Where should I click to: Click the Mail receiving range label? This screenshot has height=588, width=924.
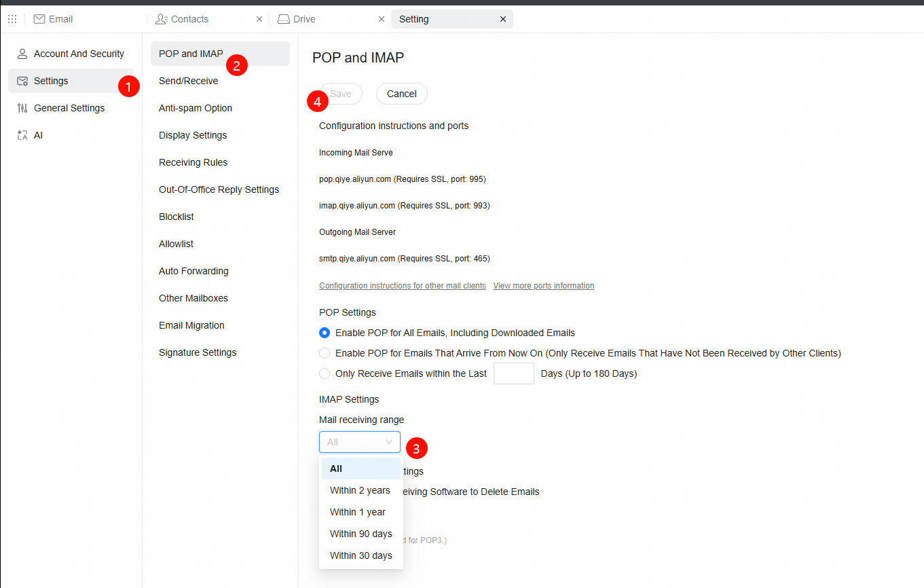pos(361,420)
